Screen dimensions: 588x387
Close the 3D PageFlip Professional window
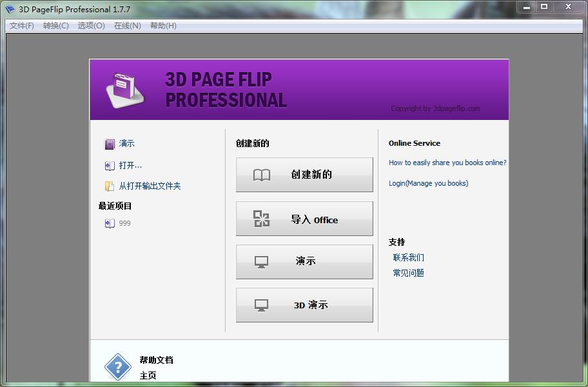pyautogui.click(x=569, y=6)
